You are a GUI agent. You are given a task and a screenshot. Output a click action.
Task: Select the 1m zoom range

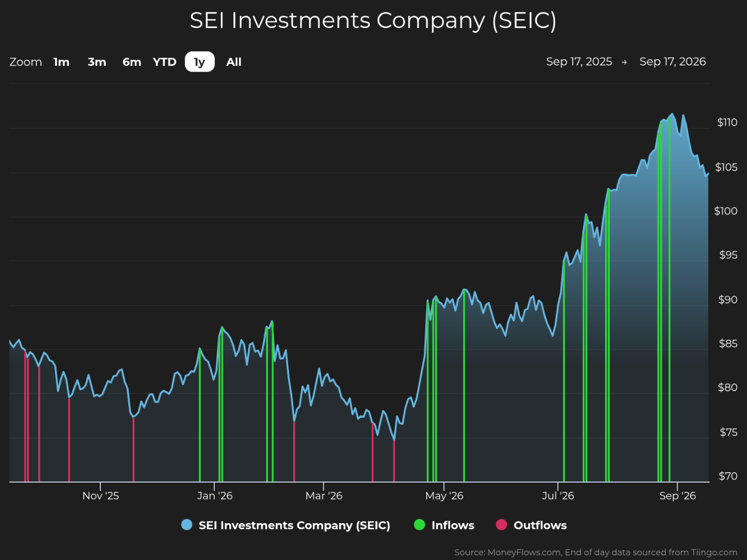click(x=61, y=62)
